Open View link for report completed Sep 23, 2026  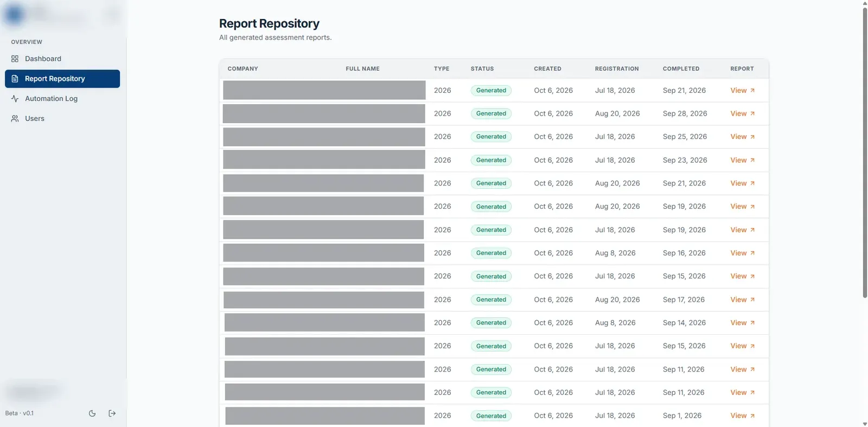click(742, 160)
